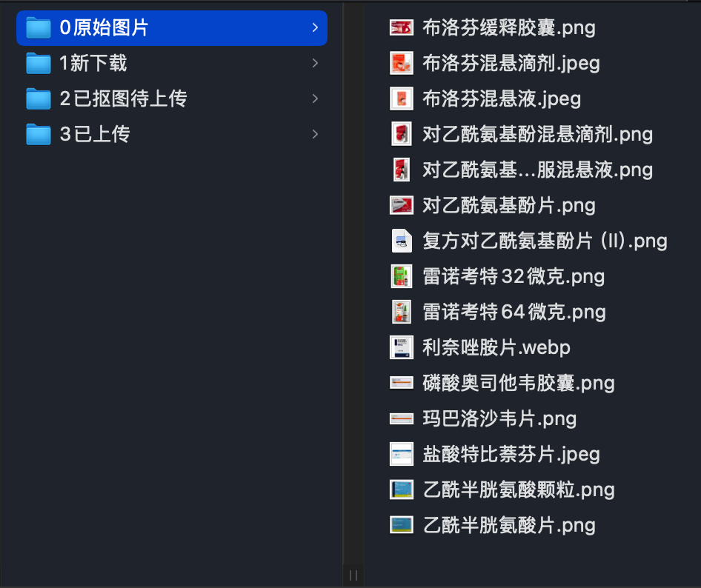Click the 3已上传 folder icon
701x588 pixels.
click(x=39, y=134)
